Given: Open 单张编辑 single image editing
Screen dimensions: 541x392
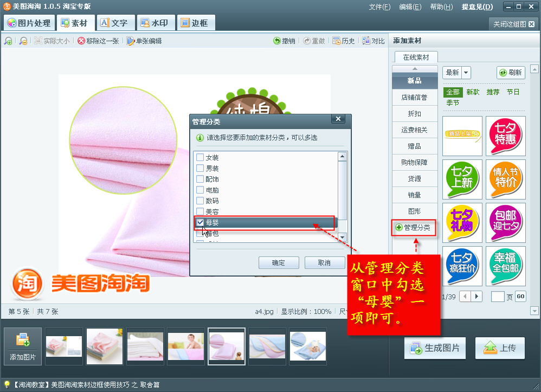Looking at the screenshot, I should click(144, 41).
